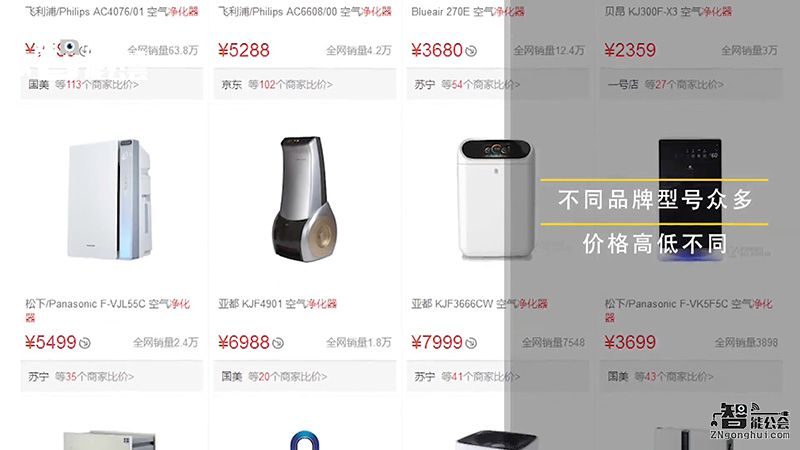
Task: Click price trend icon beside ¥7999
Action: 471,343
